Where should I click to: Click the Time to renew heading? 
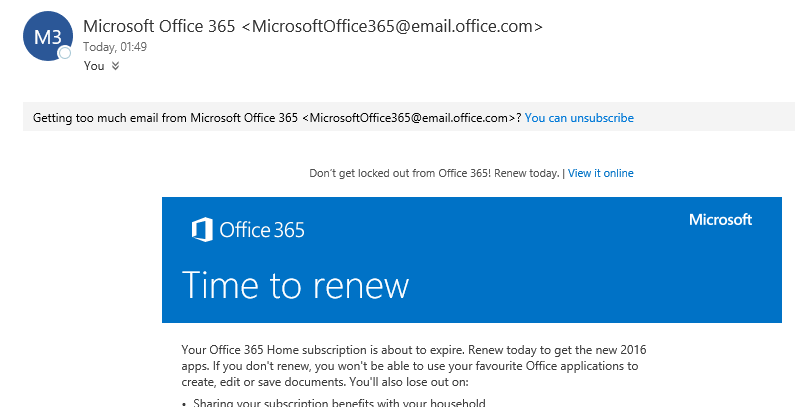click(x=295, y=285)
